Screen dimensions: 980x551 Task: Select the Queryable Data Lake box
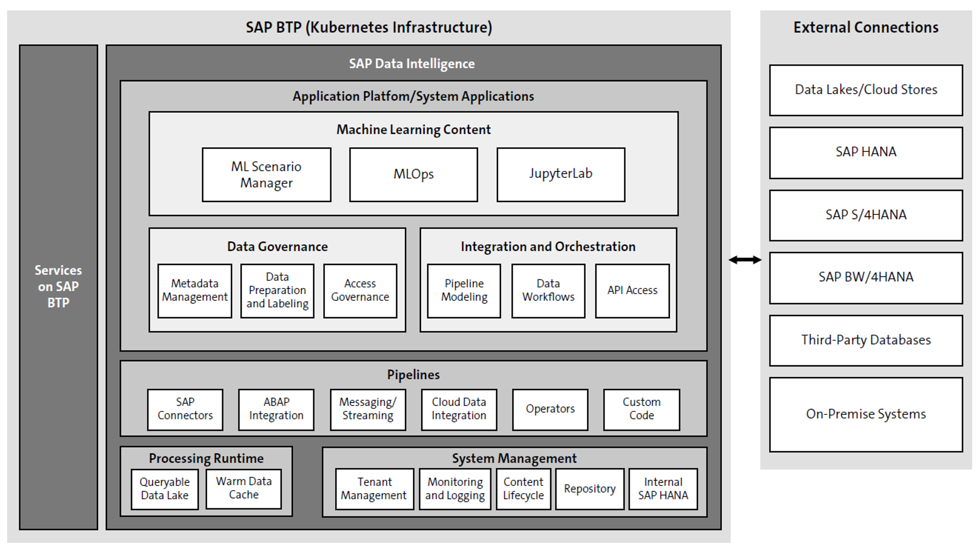point(165,489)
